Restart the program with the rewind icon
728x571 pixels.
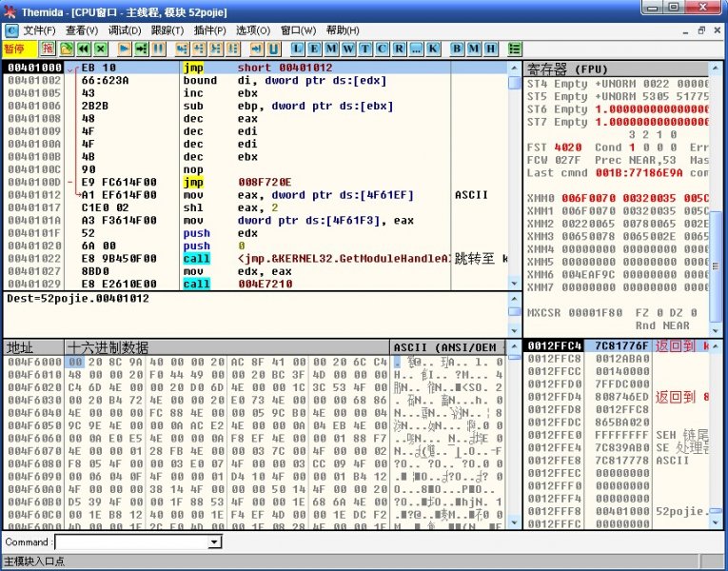(x=84, y=49)
